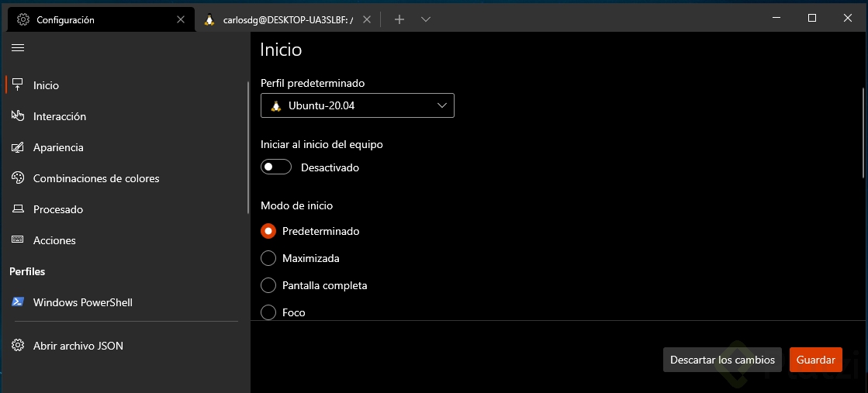Click the Procesado laptop icon
The image size is (868, 393).
pyautogui.click(x=18, y=209)
